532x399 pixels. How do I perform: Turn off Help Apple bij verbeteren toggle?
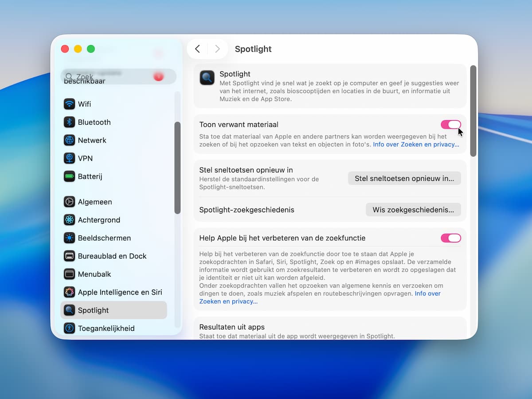click(450, 238)
